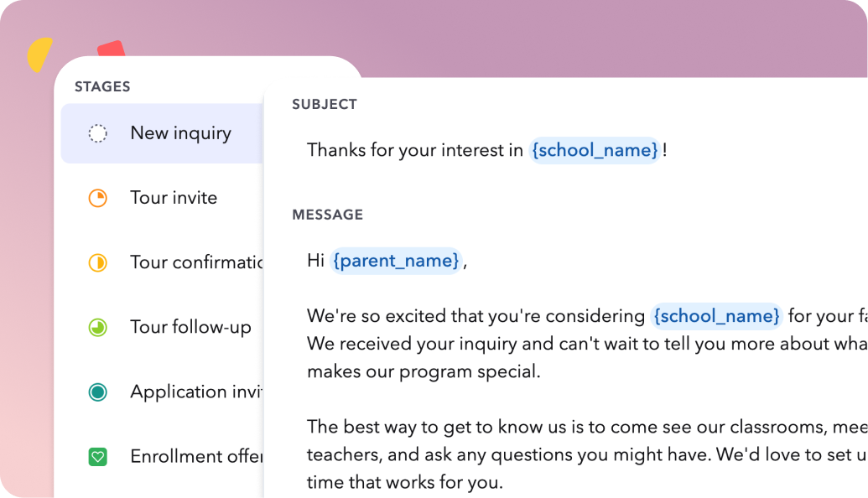
Task: Click the red shape above Stages panel
Action: (x=112, y=48)
